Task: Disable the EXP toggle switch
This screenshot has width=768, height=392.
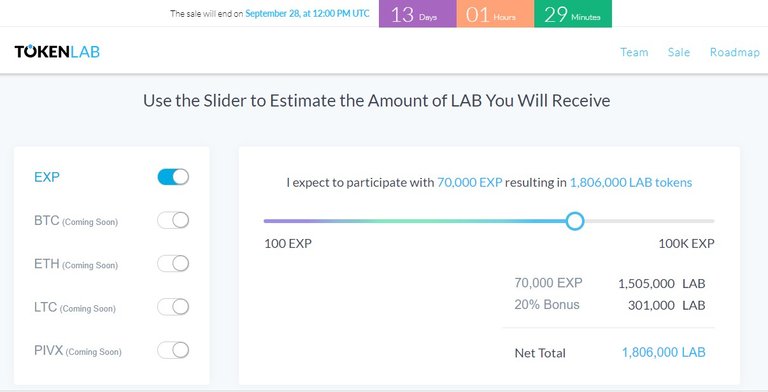Action: 173,177
